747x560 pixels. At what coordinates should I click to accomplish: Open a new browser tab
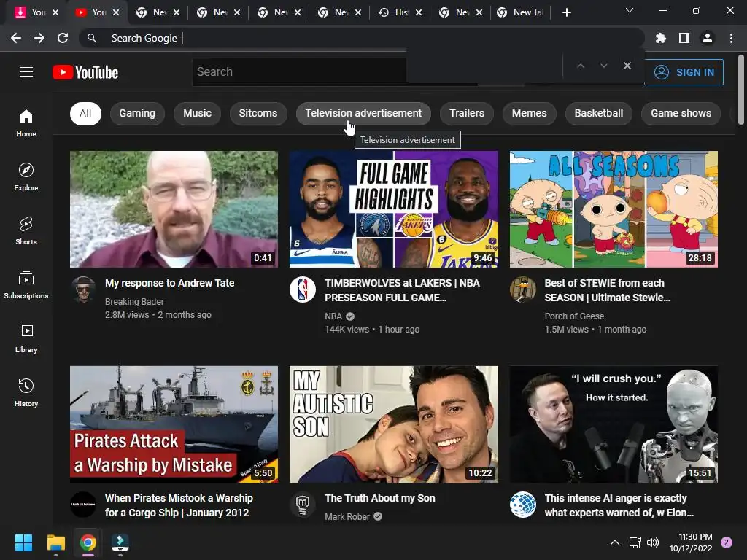click(x=566, y=12)
